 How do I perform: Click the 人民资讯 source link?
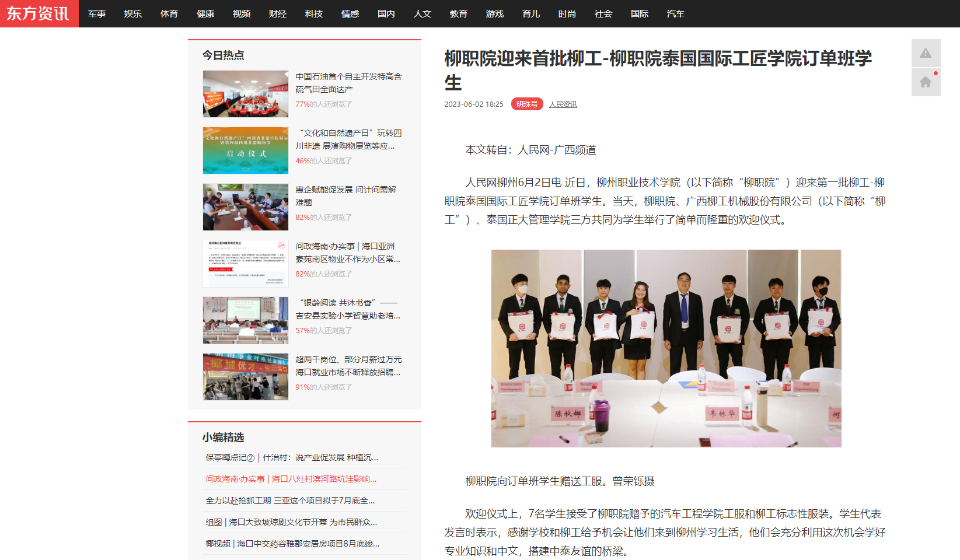pyautogui.click(x=563, y=104)
